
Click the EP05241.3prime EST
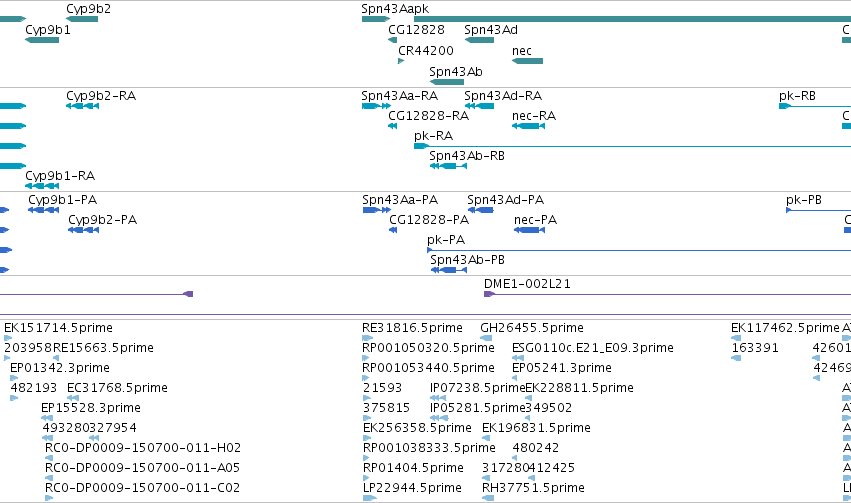point(515,378)
